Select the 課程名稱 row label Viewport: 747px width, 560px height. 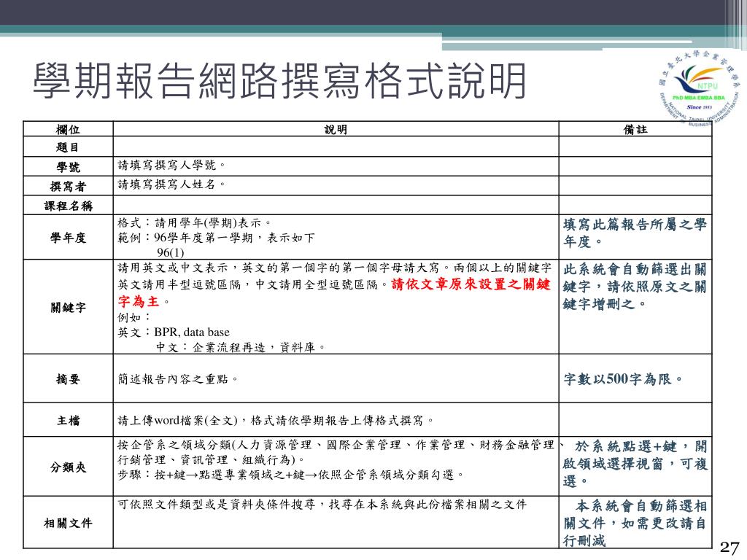click(x=68, y=206)
